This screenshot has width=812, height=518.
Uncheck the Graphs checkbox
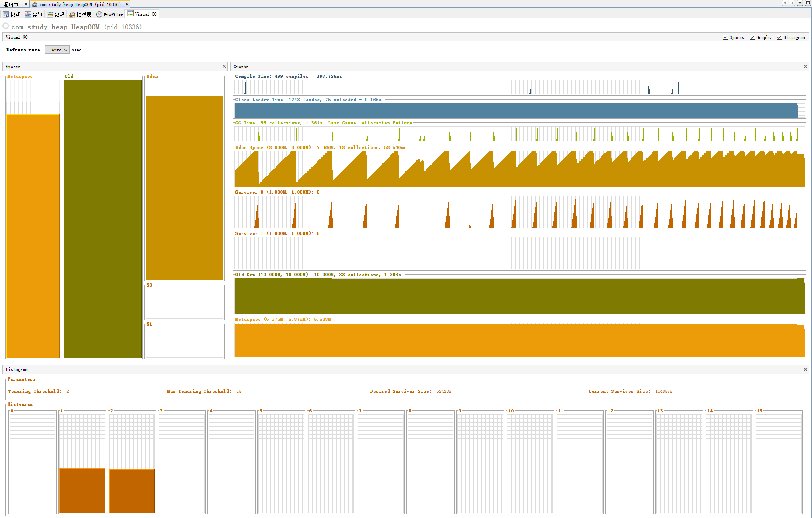point(752,37)
